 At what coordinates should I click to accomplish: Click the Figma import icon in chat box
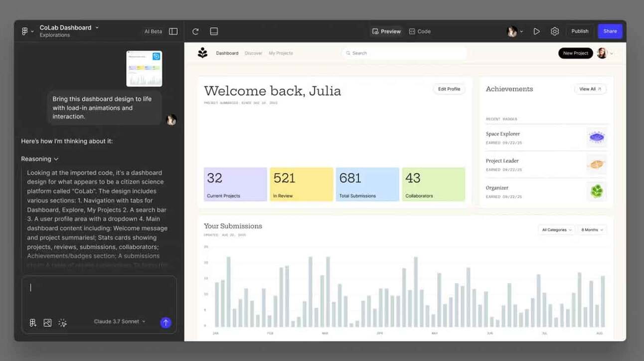(33, 323)
